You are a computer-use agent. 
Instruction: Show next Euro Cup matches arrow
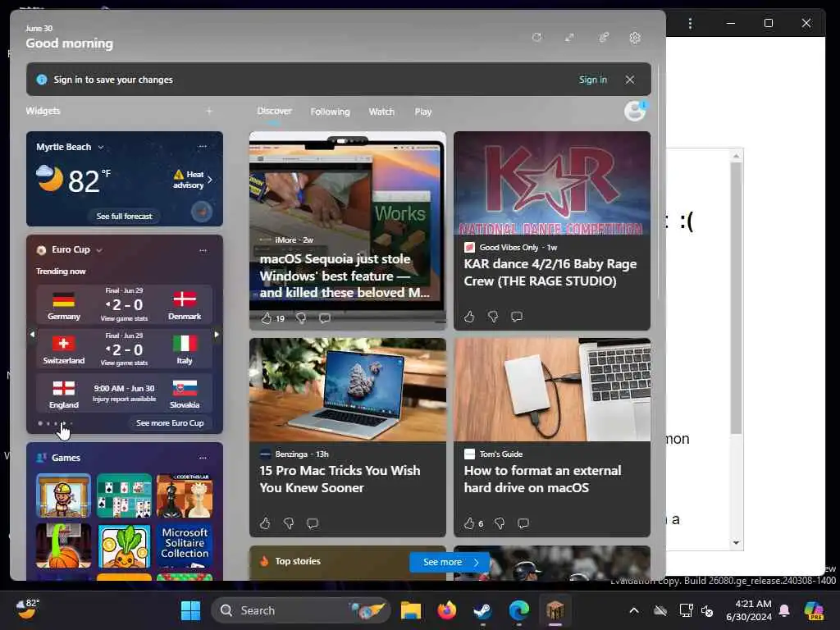click(217, 335)
